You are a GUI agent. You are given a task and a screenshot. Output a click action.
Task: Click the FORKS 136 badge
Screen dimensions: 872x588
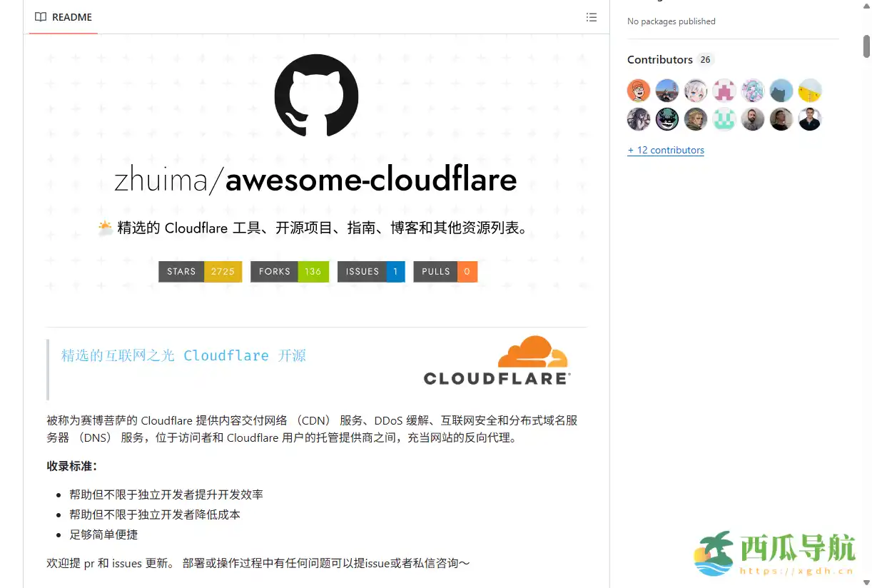pos(289,271)
